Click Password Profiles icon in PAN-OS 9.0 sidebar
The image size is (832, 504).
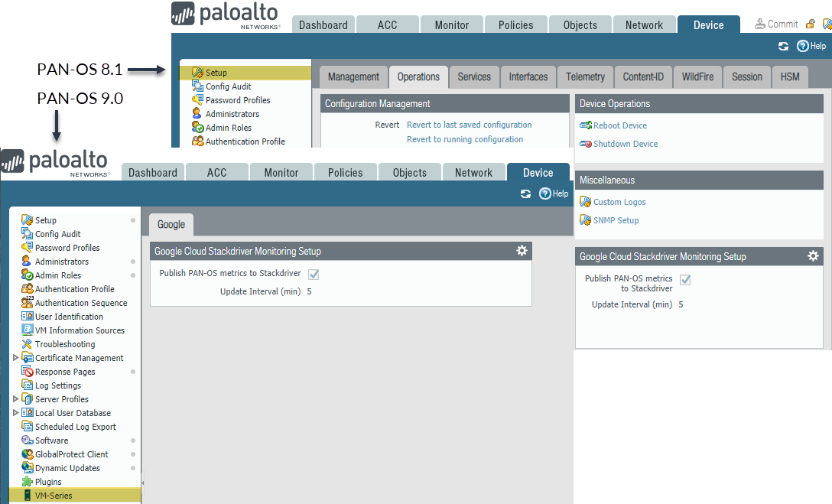tap(27, 247)
